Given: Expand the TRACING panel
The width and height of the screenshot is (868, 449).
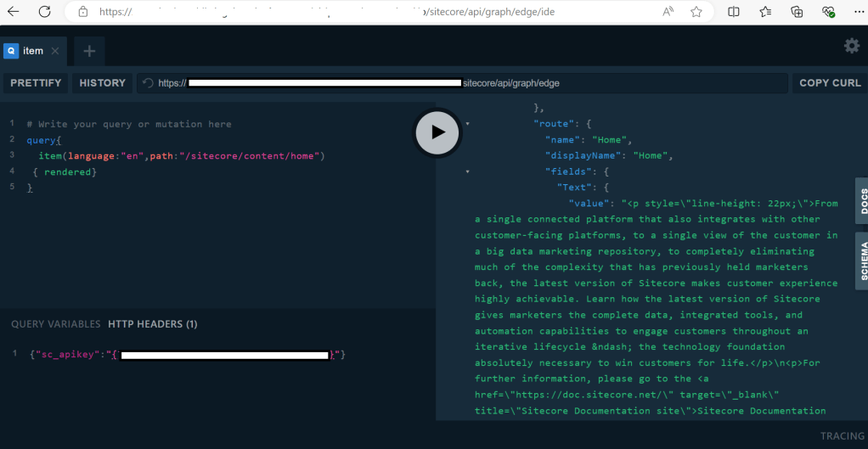Looking at the screenshot, I should (841, 435).
